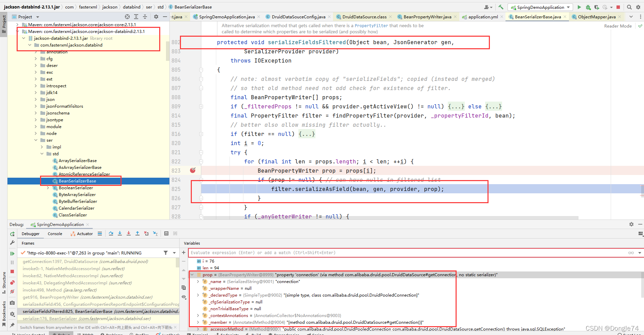Click Step Out icon in debugger toolbar
644x335 pixels.
pos(137,233)
